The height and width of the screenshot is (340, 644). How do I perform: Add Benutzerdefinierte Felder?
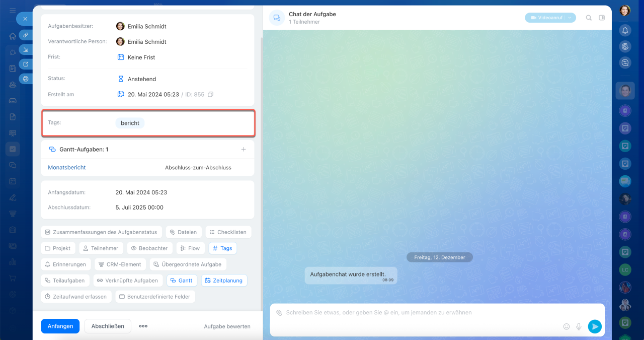(x=155, y=297)
